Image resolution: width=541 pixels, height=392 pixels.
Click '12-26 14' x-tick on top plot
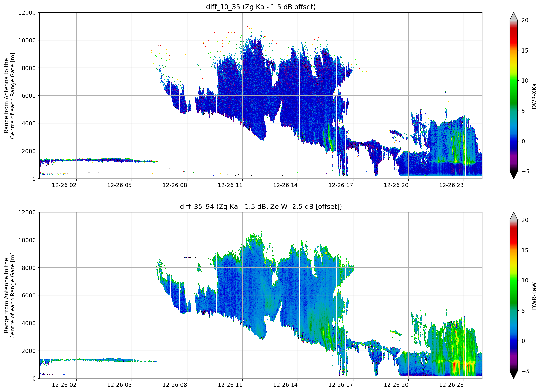tap(286, 185)
